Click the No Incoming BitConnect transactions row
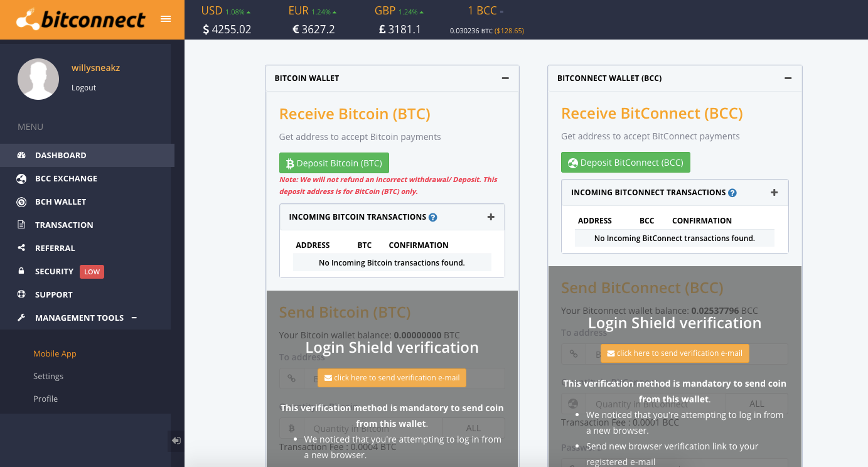Screen dimensions: 868x467 click(x=675, y=238)
